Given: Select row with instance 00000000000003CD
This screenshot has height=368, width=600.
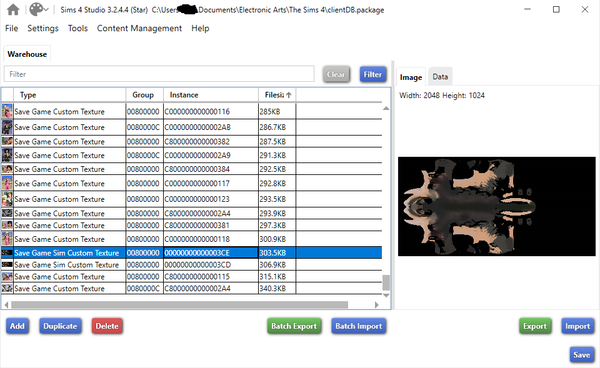Looking at the screenshot, I should click(x=191, y=265).
